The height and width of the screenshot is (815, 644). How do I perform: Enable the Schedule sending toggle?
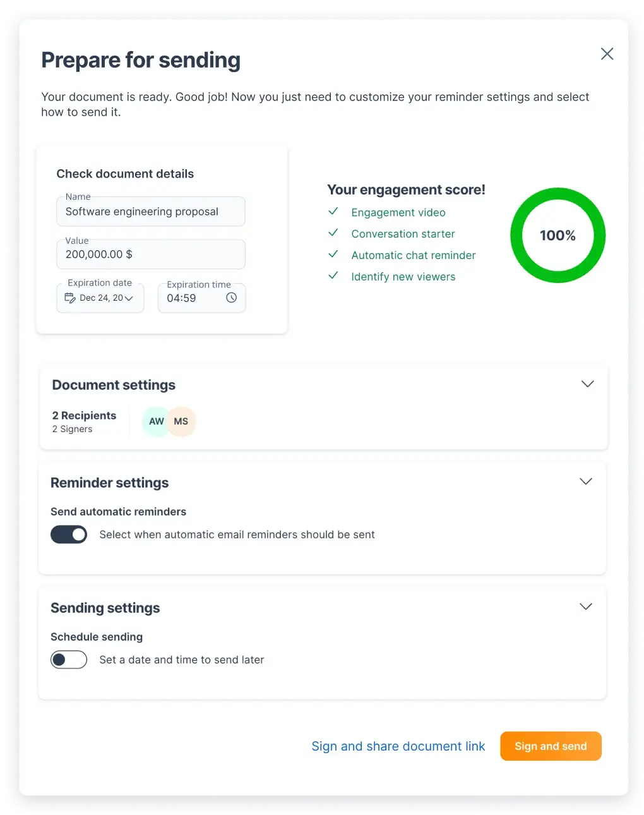(x=68, y=660)
